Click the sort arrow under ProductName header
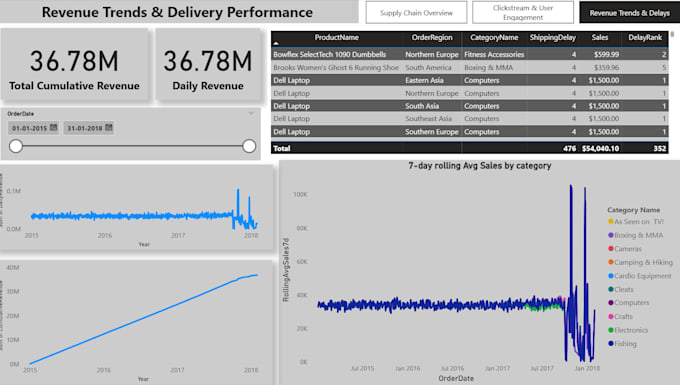The image size is (680, 385). coord(276,43)
